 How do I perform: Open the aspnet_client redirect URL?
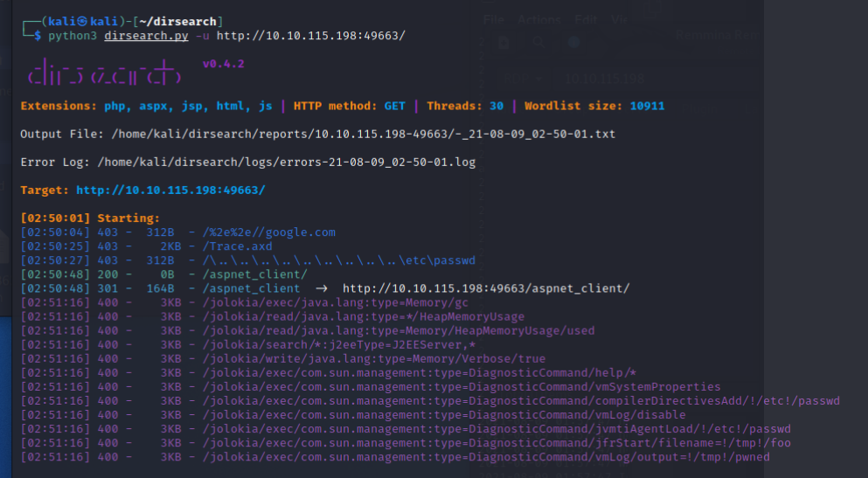[485, 288]
